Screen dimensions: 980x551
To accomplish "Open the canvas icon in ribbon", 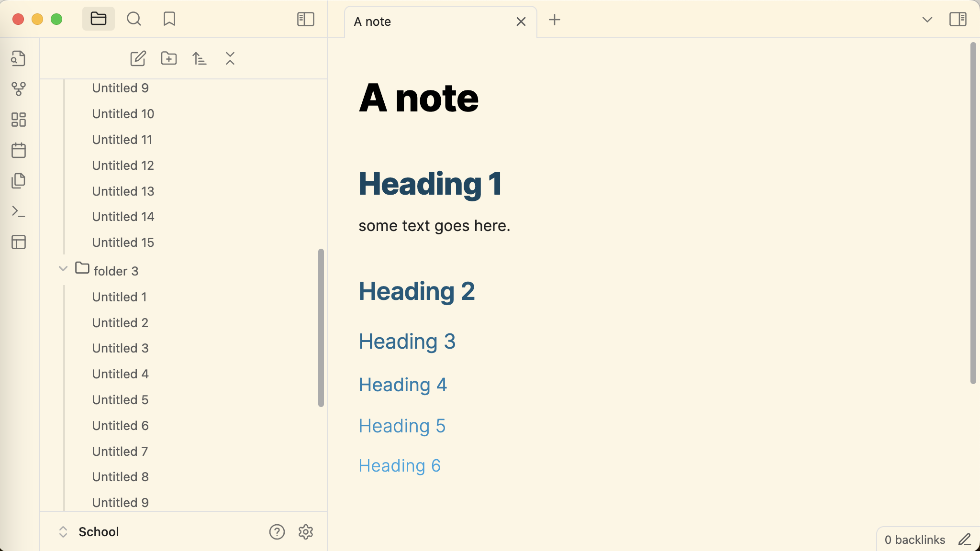I will (x=18, y=120).
